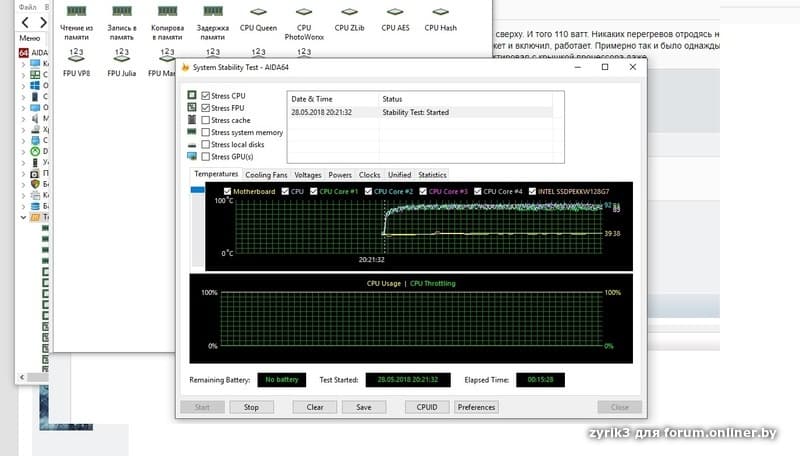The height and width of the screenshot is (456, 800).
Task: Click the AIDA64 forward navigation arrow
Action: [x=43, y=22]
